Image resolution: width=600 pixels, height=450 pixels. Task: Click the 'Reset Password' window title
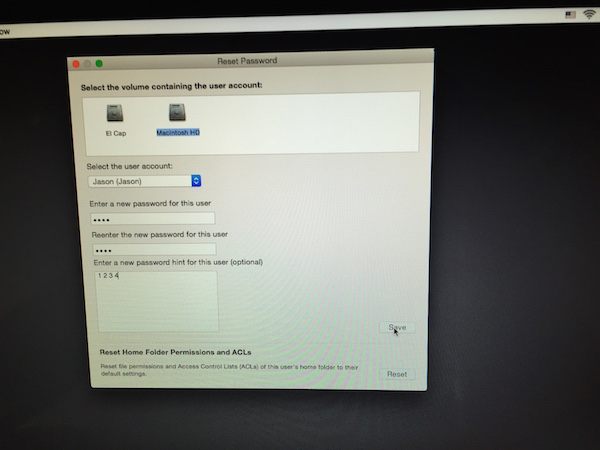[x=247, y=61]
